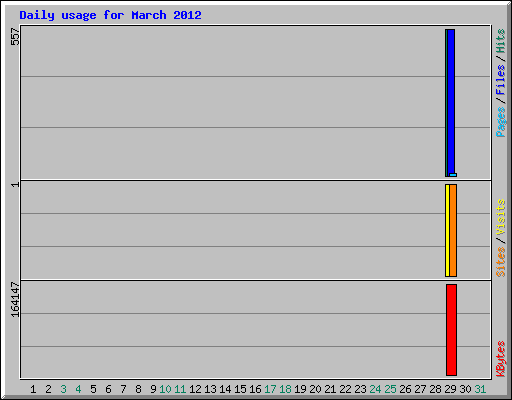Click green day 10 on the x-axis

(165, 389)
